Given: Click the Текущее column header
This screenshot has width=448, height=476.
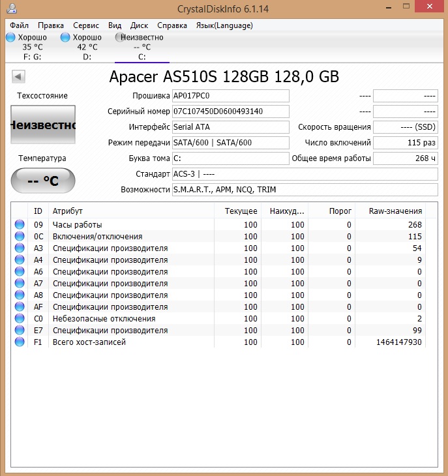Looking at the screenshot, I should pyautogui.click(x=237, y=211).
